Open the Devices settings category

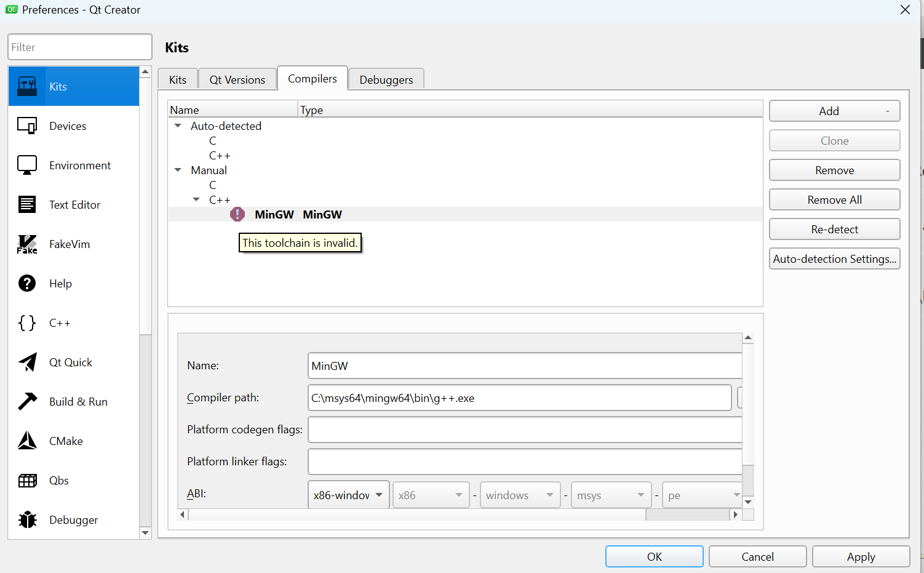click(74, 126)
